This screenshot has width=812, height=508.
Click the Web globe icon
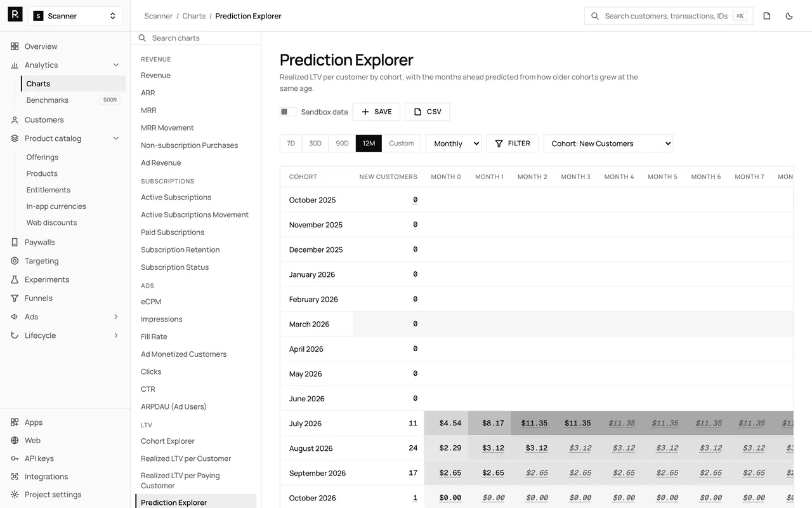pos(15,440)
